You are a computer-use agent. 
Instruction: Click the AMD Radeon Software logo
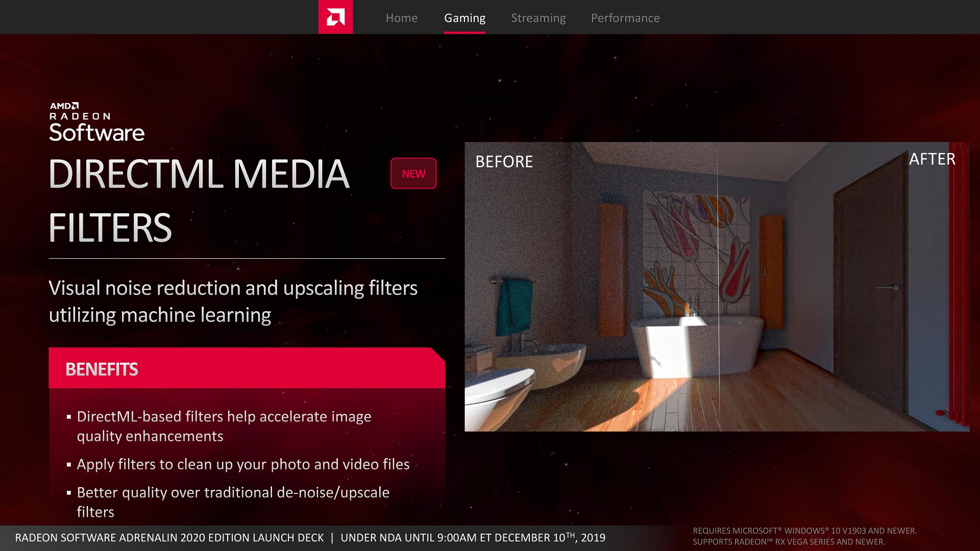tap(96, 122)
